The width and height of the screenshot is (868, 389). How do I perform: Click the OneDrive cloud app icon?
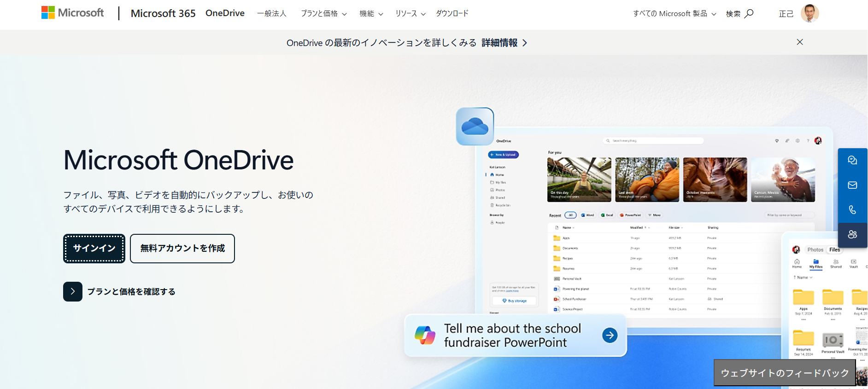pos(475,126)
